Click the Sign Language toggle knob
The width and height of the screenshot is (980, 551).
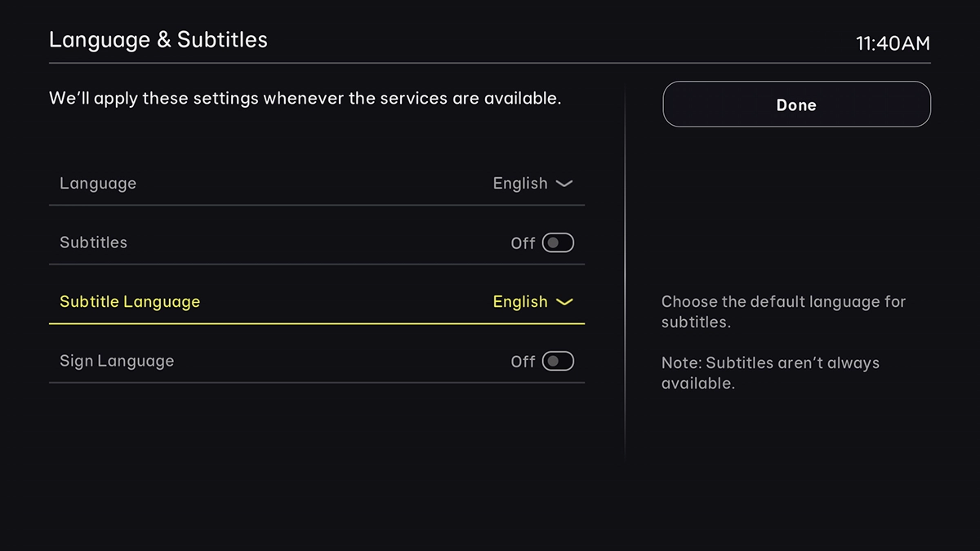pyautogui.click(x=554, y=361)
